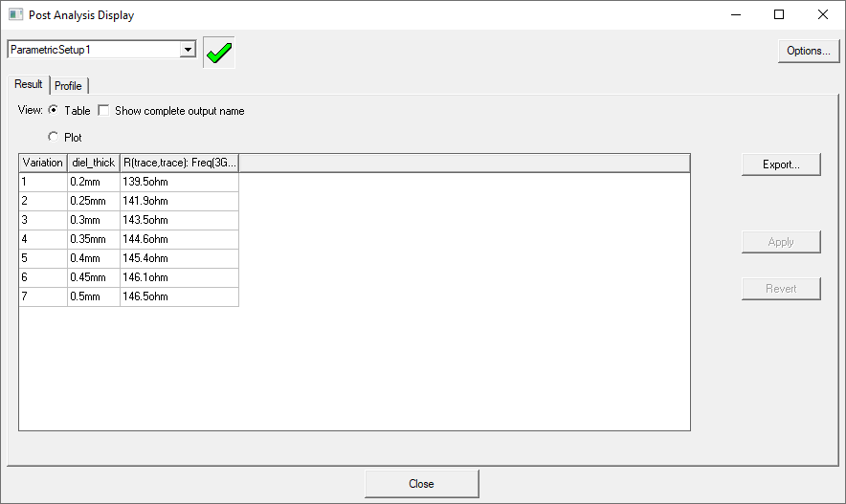Click the 0.35mm diel_thick cell
The image size is (846, 504).
(x=94, y=239)
